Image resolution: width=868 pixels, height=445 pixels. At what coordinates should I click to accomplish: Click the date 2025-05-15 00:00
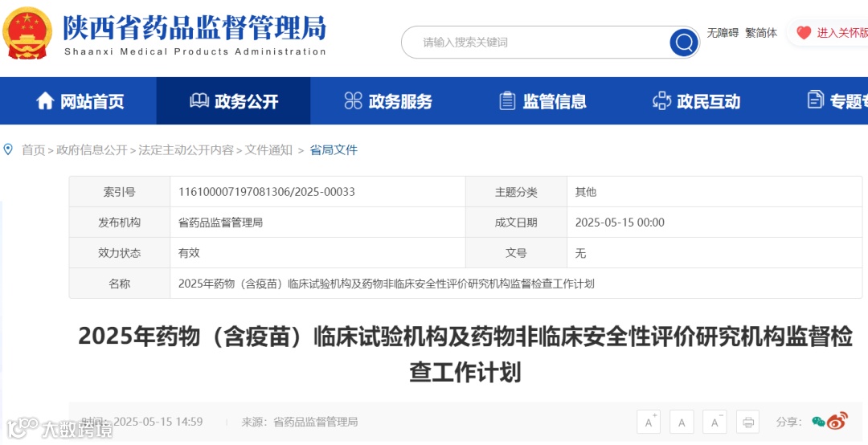click(620, 222)
